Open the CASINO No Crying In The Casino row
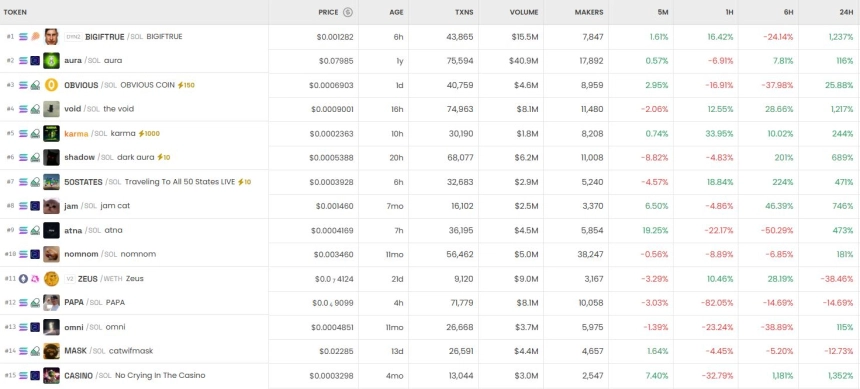This screenshot has height=389, width=860. pyautogui.click(x=430, y=376)
